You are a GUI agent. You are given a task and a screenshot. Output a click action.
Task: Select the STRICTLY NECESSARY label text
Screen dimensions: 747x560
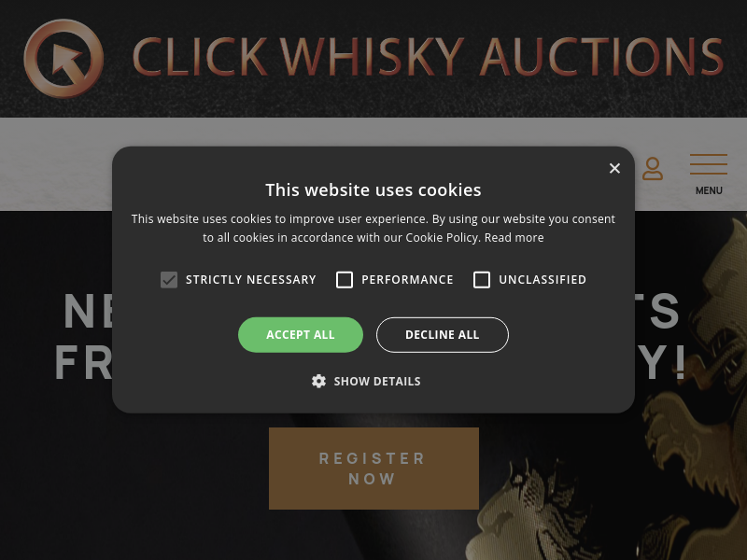(251, 279)
